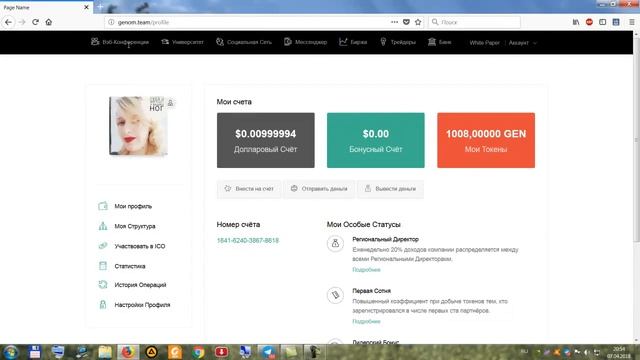The width and height of the screenshot is (640, 360).
Task: Click the account number 1641-6240-3867-8618
Action: [x=248, y=240]
